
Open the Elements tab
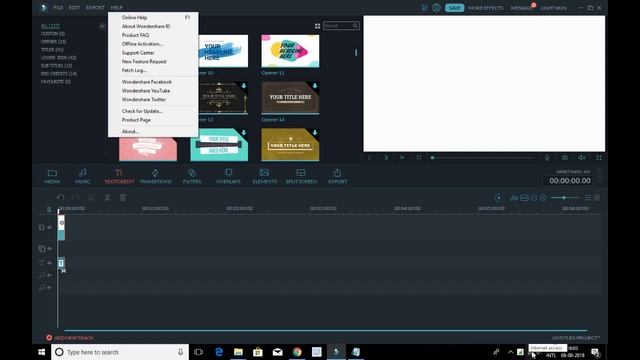(x=264, y=176)
